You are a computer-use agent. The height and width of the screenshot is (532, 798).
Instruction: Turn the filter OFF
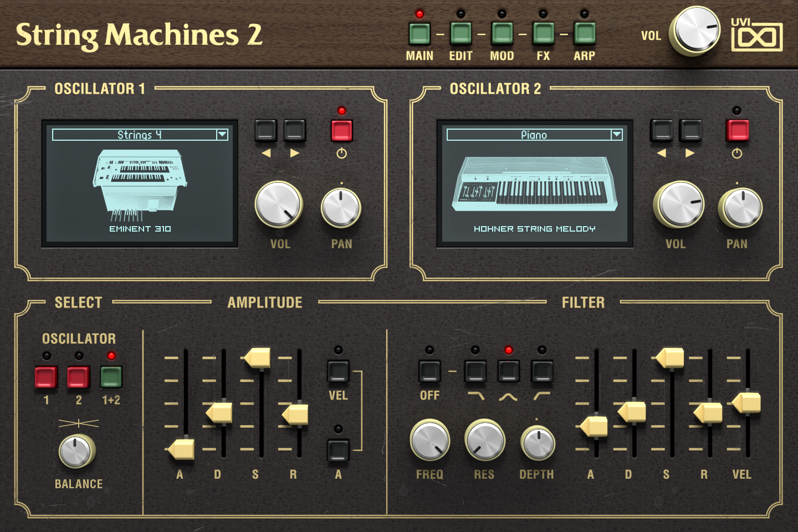(429, 371)
